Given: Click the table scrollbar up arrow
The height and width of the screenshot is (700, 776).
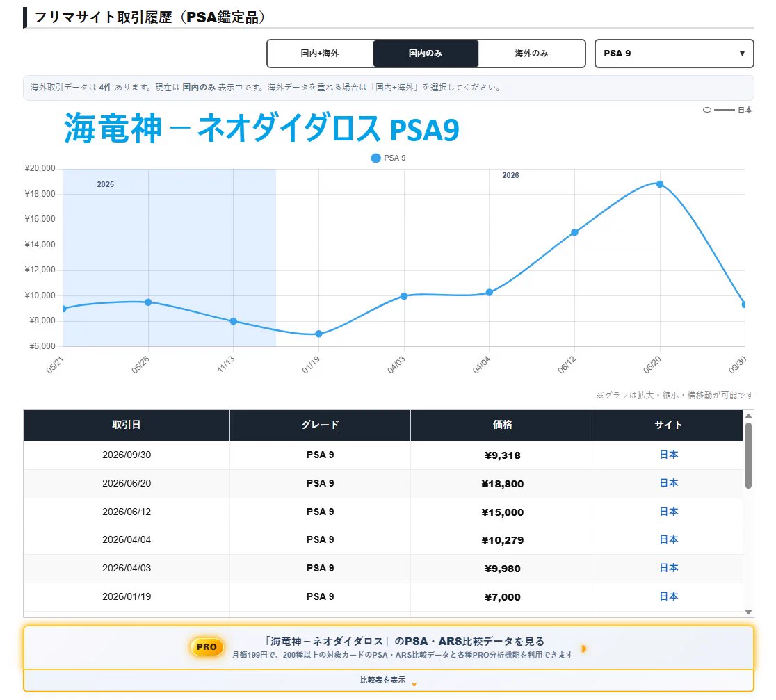Looking at the screenshot, I should click(748, 416).
